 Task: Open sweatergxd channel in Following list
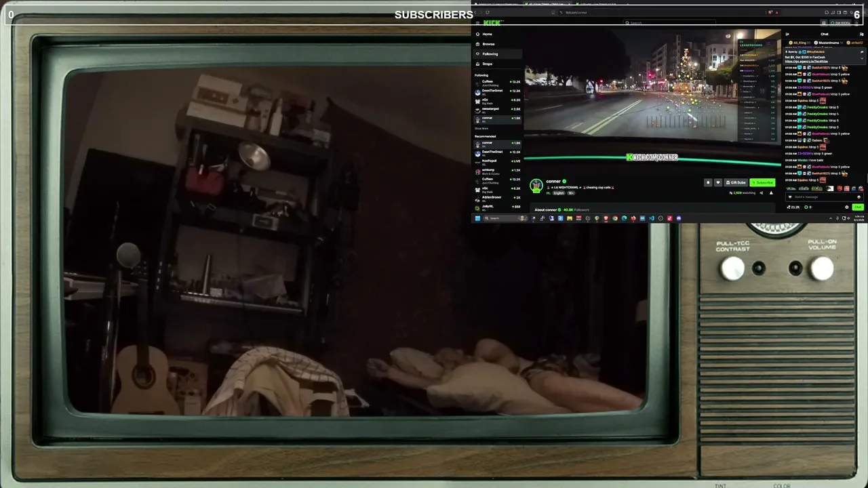tap(497, 110)
